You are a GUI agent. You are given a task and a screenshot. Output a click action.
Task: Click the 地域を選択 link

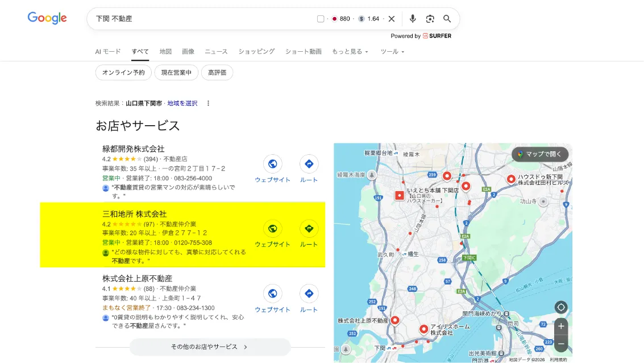(182, 103)
